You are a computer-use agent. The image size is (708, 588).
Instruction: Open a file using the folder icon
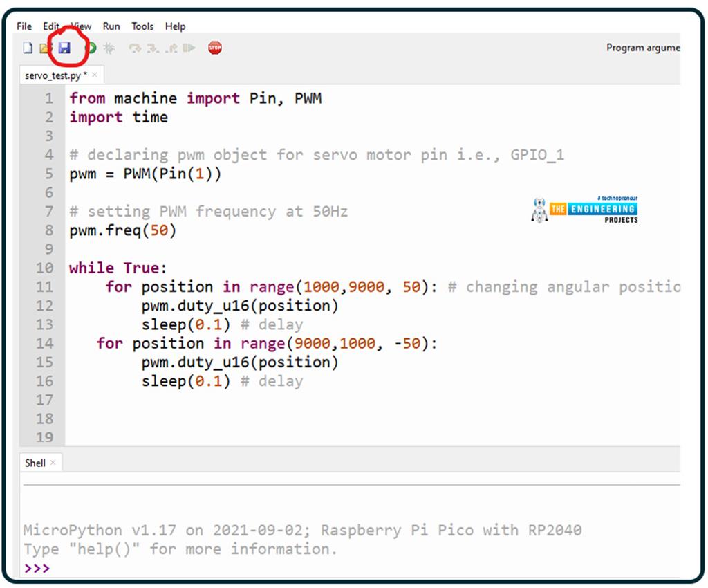pyautogui.click(x=44, y=47)
